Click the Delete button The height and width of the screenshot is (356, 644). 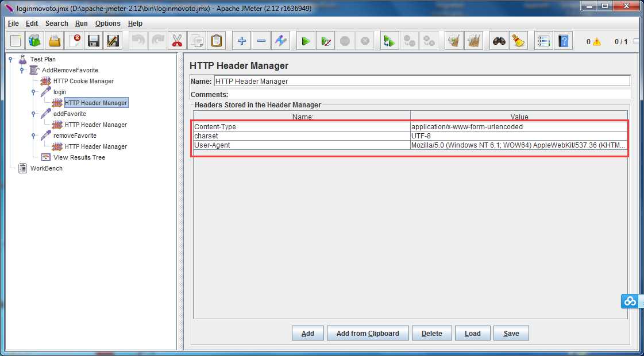[431, 334]
